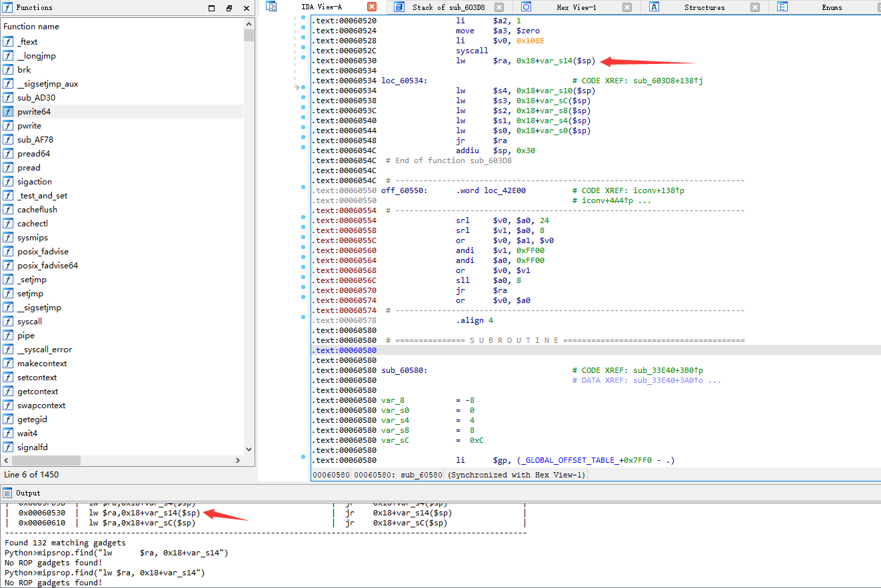The height and width of the screenshot is (588, 881).
Task: Click the Functions horizontal scrollbar right arrow
Action: (238, 460)
